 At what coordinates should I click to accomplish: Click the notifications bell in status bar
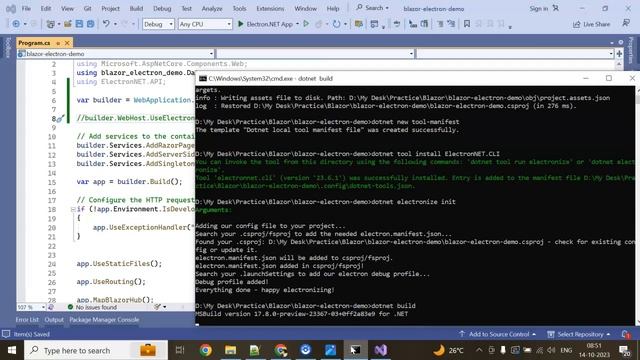[626, 334]
